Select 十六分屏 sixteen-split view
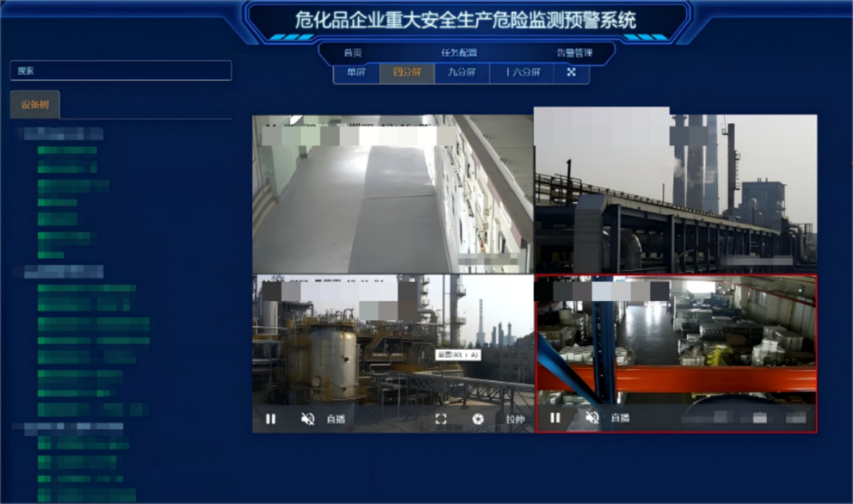Viewport: 853px width, 504px height. click(x=521, y=73)
